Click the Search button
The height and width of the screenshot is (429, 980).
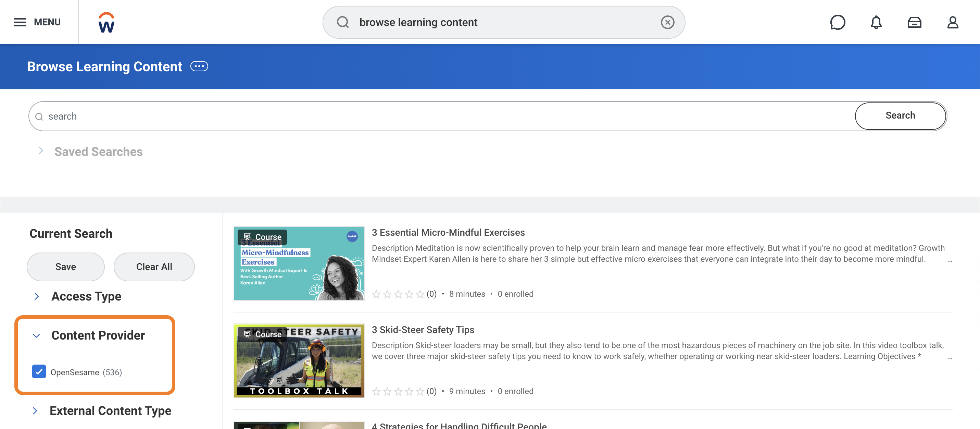click(x=900, y=116)
